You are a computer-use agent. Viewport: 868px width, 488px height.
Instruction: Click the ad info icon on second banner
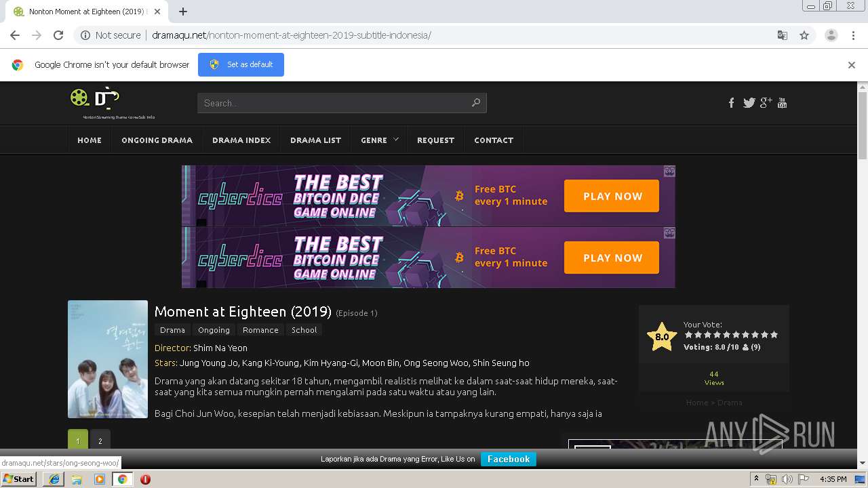click(669, 233)
